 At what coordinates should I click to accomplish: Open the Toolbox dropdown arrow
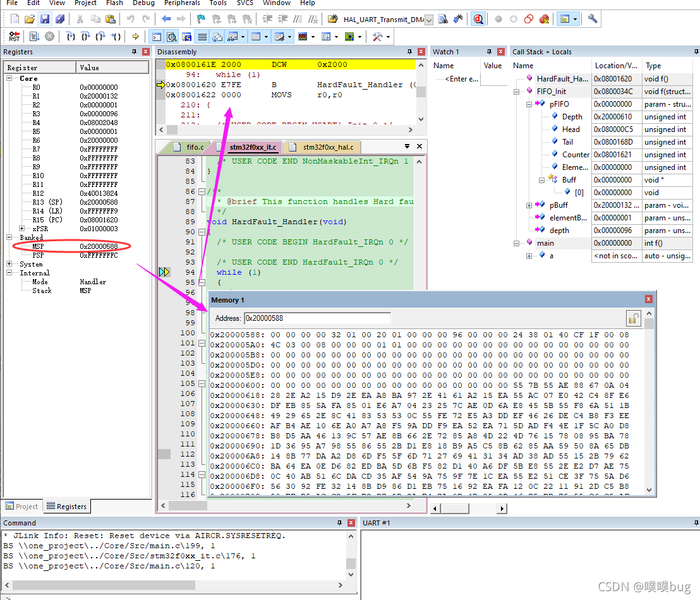coord(389,37)
